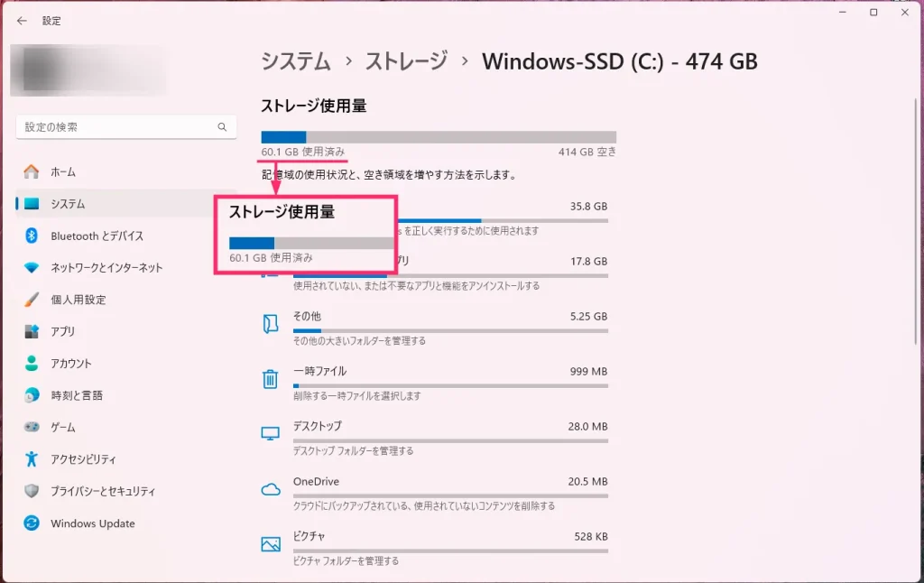Click the vertical scrollbar on right
Screen dimensions: 924x583
pyautogui.click(x=915, y=222)
